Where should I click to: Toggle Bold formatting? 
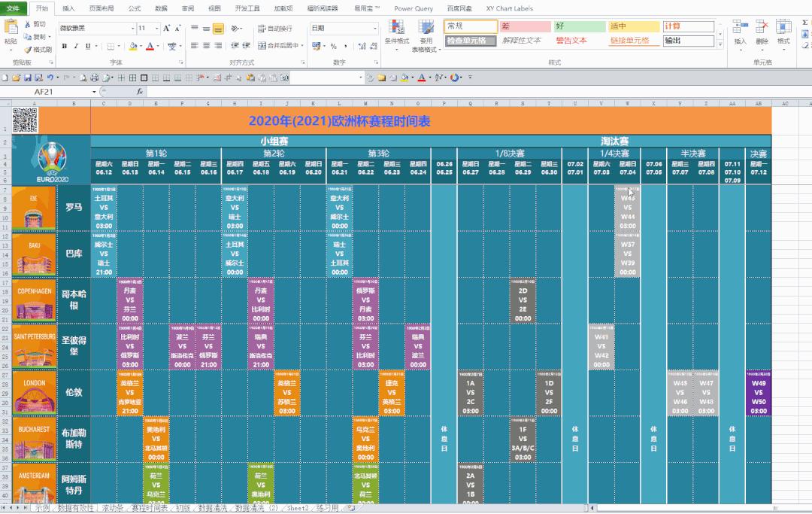(64, 46)
